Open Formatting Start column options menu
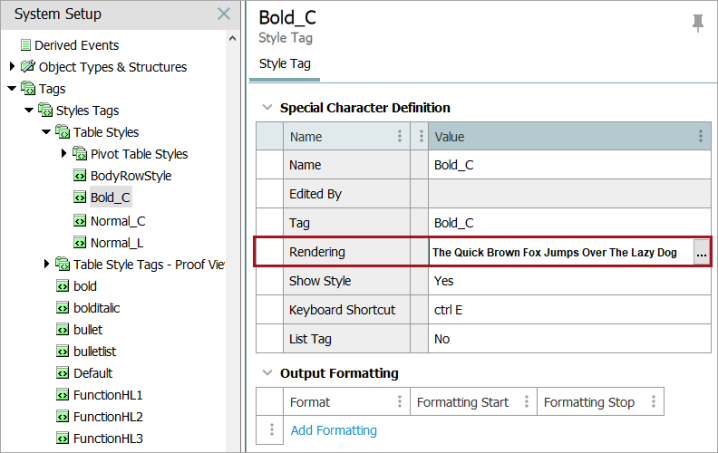This screenshot has width=718, height=453. click(x=527, y=402)
